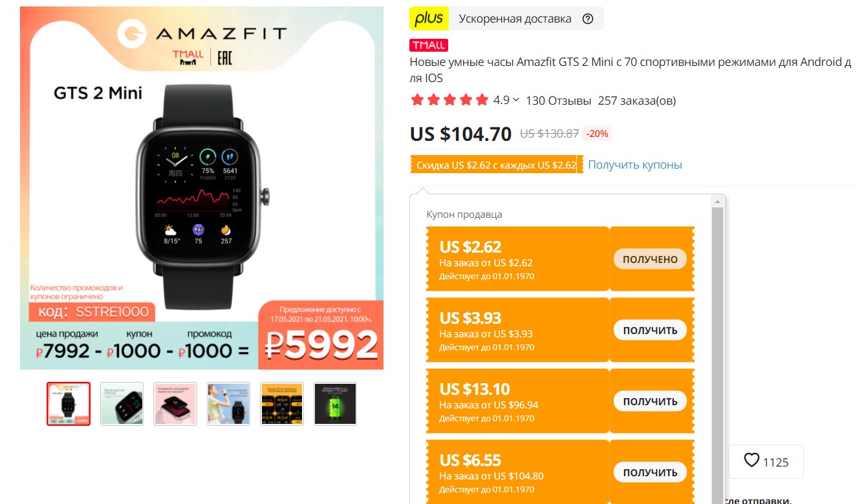The height and width of the screenshot is (504, 864).
Task: Get the US $3.93 coupon
Action: click(650, 330)
